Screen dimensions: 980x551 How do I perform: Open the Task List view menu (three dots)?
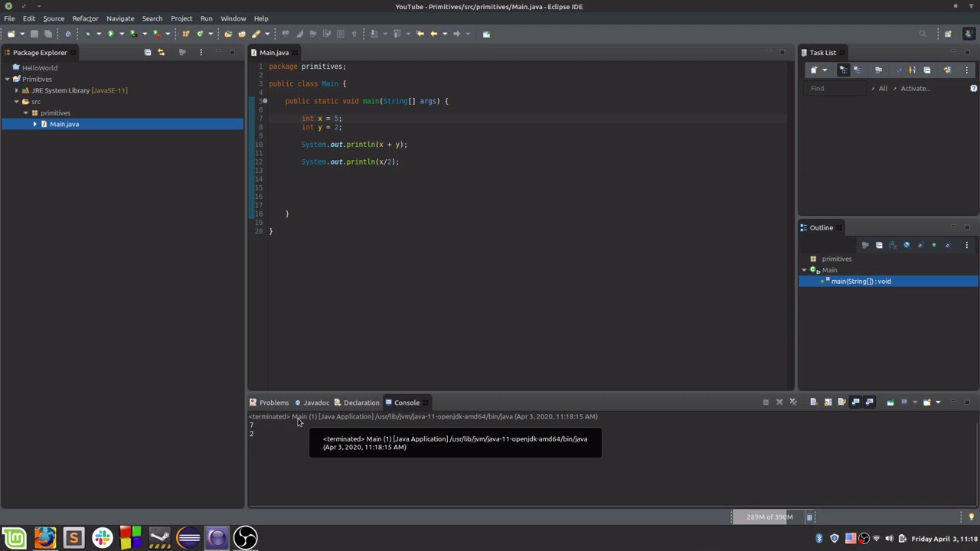coord(966,70)
